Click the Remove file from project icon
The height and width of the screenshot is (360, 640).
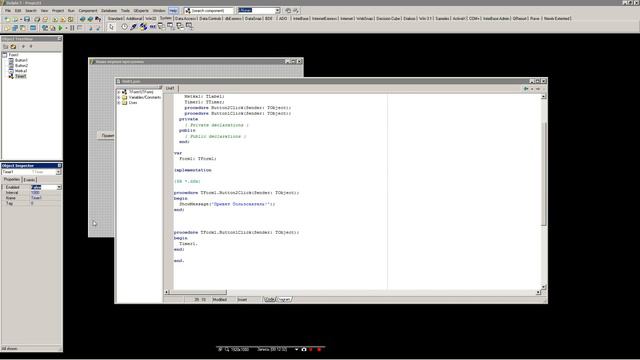pos(62,19)
